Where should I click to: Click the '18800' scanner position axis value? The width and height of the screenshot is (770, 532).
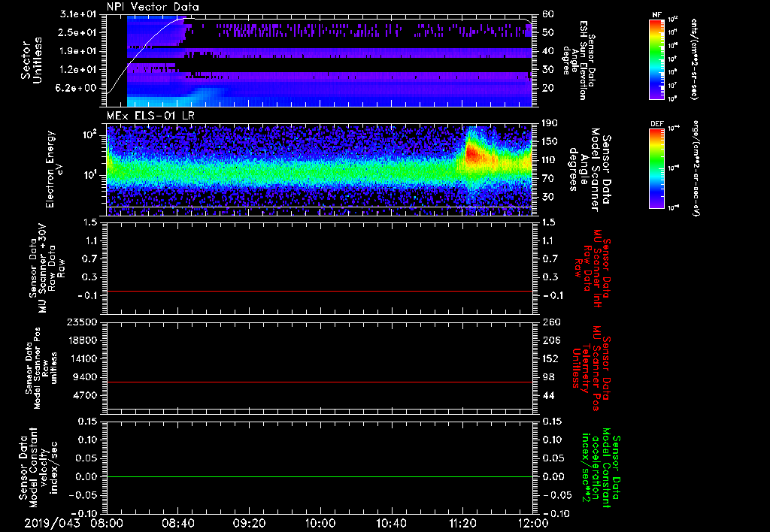[x=81, y=340]
